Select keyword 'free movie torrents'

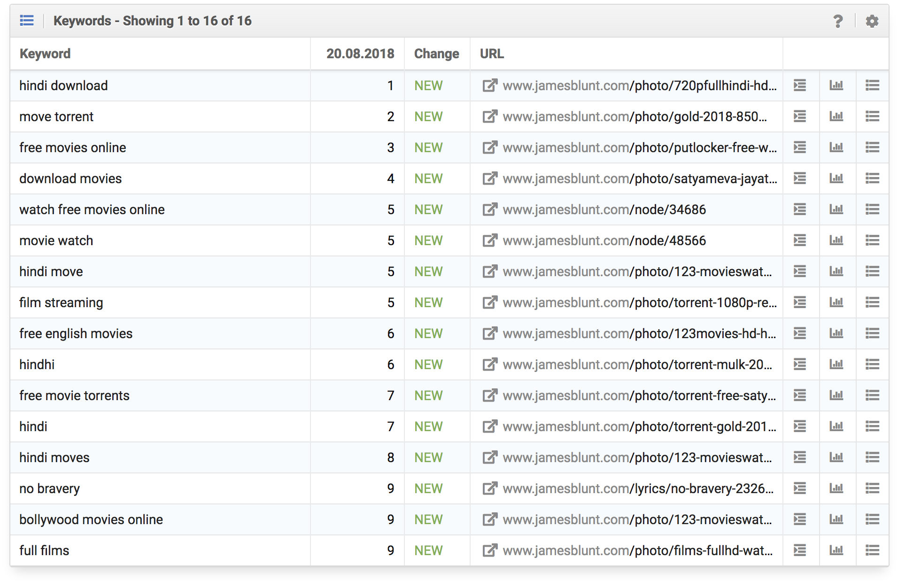74,395
